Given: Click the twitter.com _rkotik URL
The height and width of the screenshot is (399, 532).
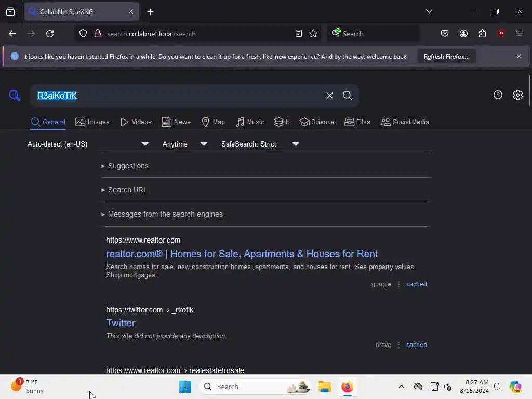Looking at the screenshot, I should (150, 310).
